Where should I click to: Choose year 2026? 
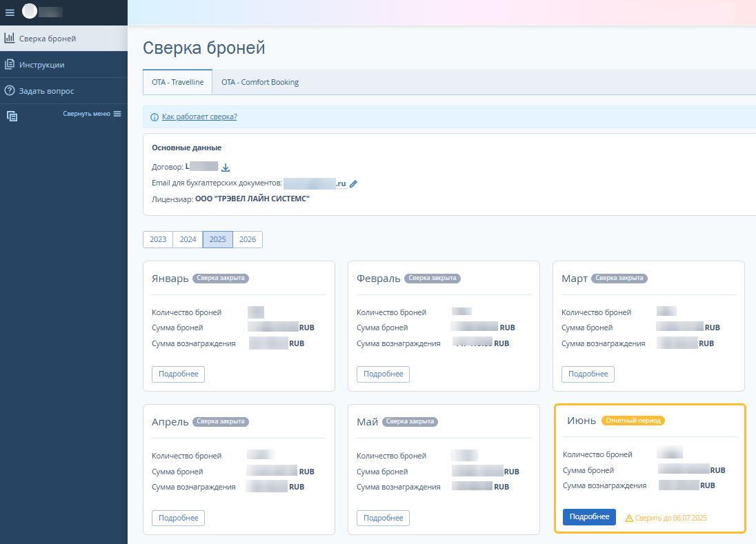click(248, 239)
